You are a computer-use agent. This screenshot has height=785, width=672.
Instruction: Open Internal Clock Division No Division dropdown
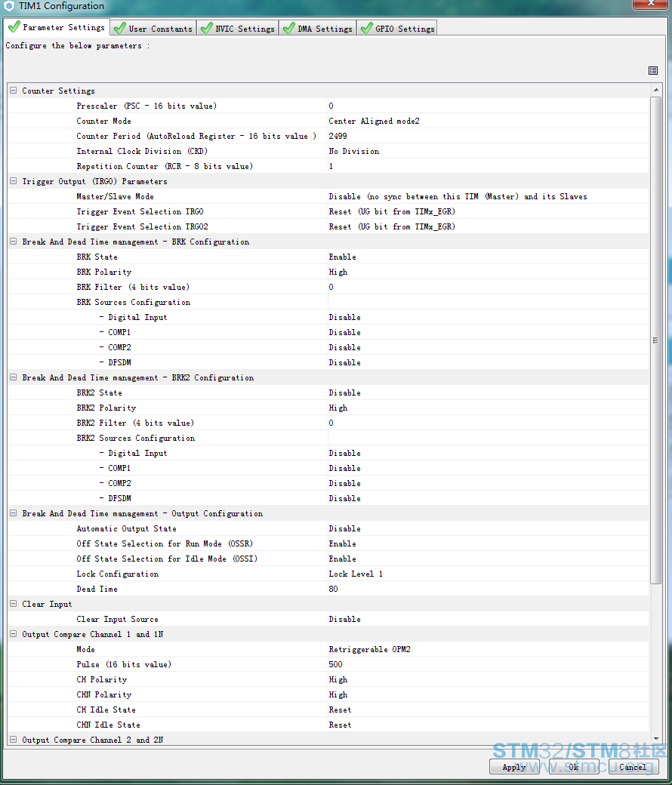tap(489, 151)
